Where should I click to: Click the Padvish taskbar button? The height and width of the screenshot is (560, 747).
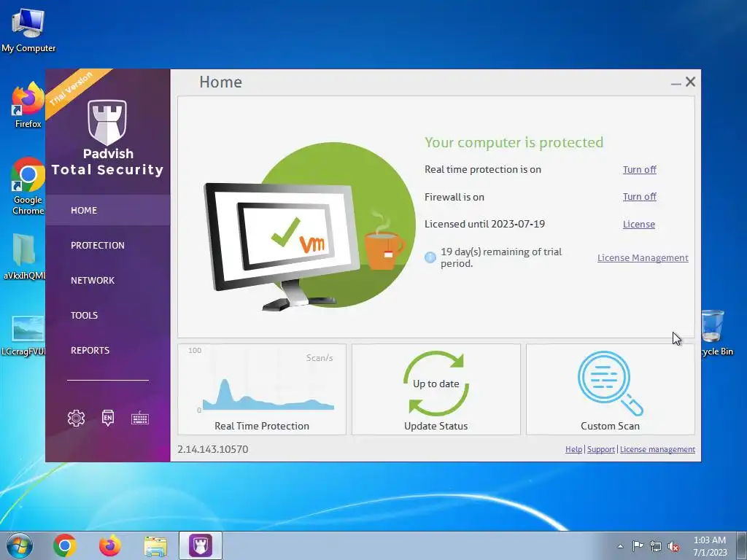201,545
